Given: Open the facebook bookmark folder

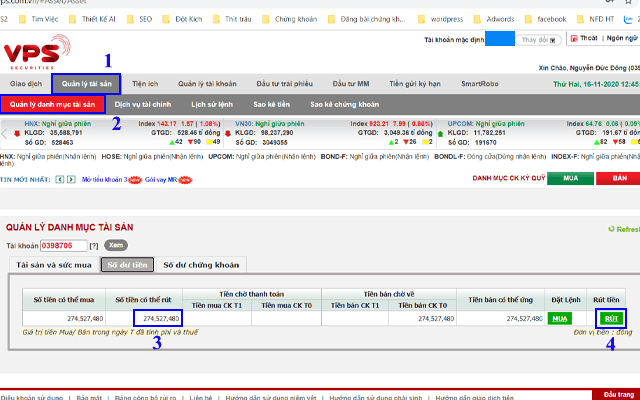Looking at the screenshot, I should pos(545,19).
